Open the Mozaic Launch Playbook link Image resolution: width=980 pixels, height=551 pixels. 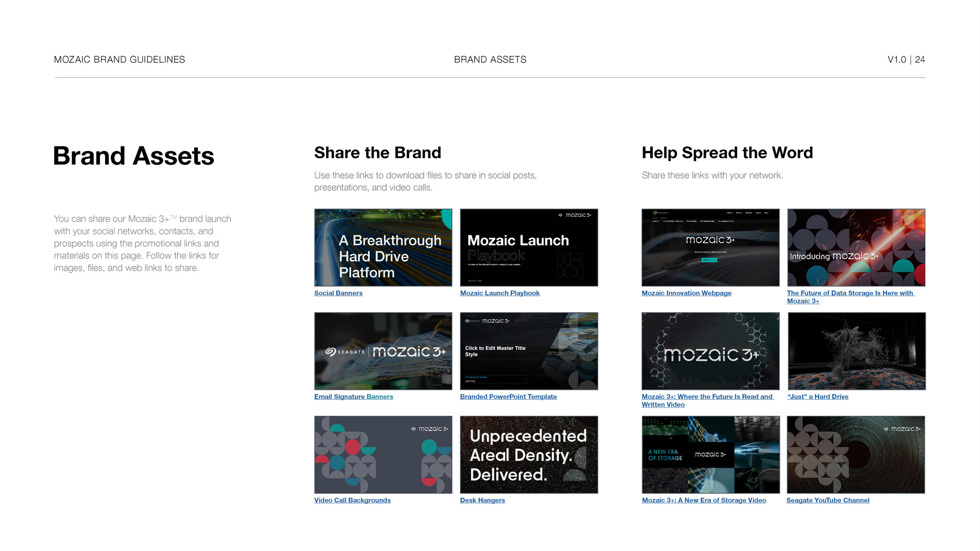[x=500, y=293]
